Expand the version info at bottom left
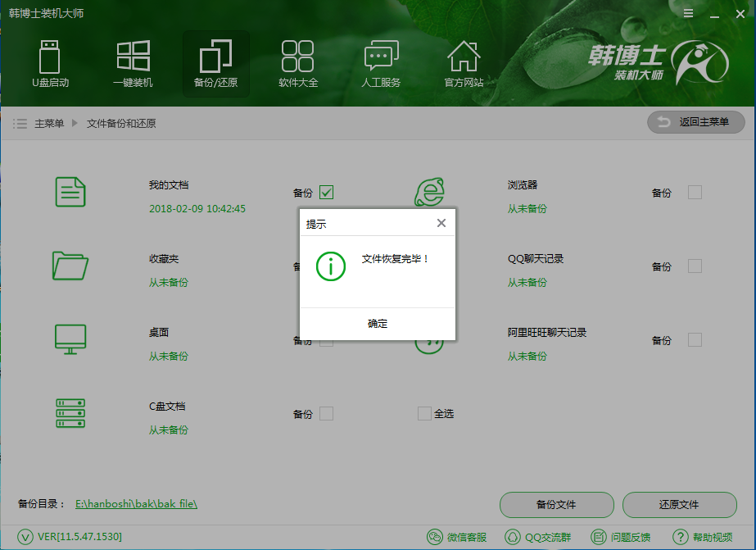Viewport: 756px width, 550px height. (x=23, y=537)
